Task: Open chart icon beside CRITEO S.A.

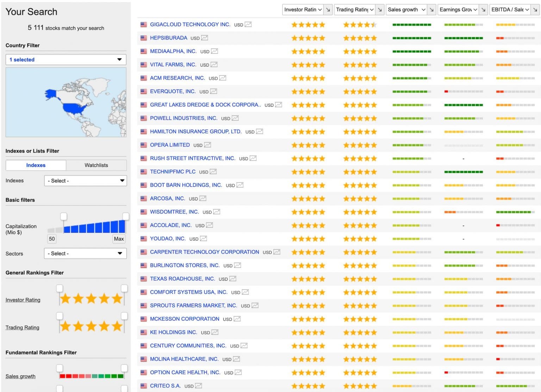Action: tap(199, 386)
